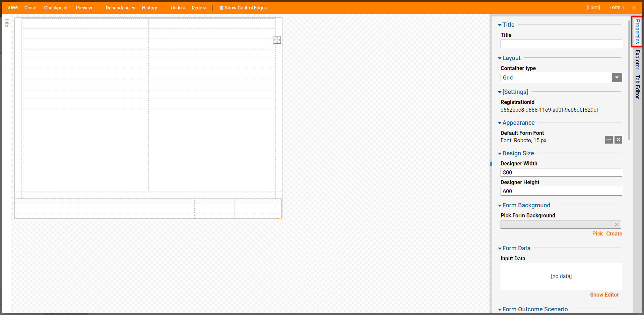The image size is (644, 315).
Task: Click the Pick form background link
Action: pyautogui.click(x=597, y=234)
